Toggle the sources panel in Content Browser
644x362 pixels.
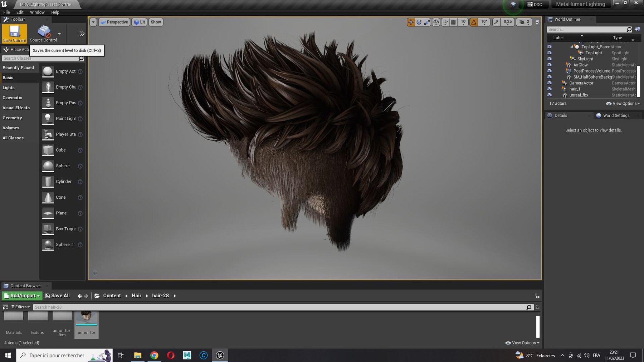click(5, 307)
